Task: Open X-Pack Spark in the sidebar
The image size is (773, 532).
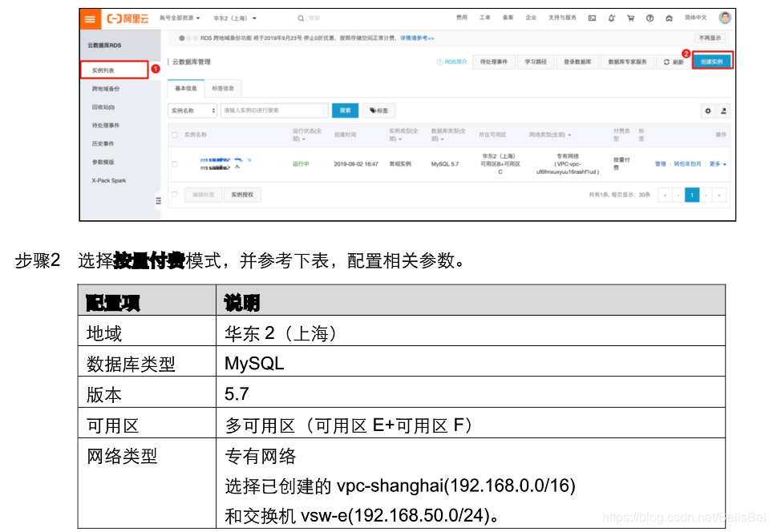Action: coord(109,181)
